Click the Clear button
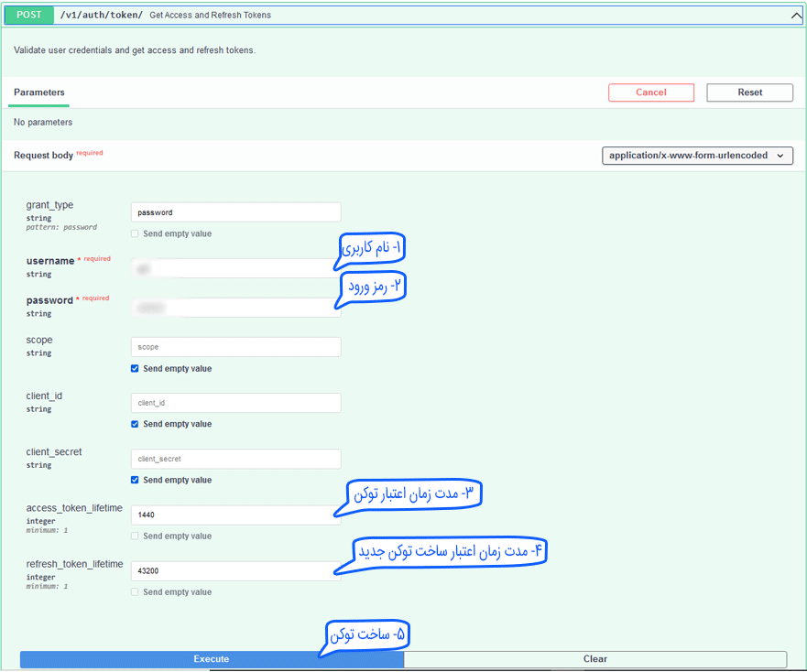The height and width of the screenshot is (672, 807). click(594, 659)
